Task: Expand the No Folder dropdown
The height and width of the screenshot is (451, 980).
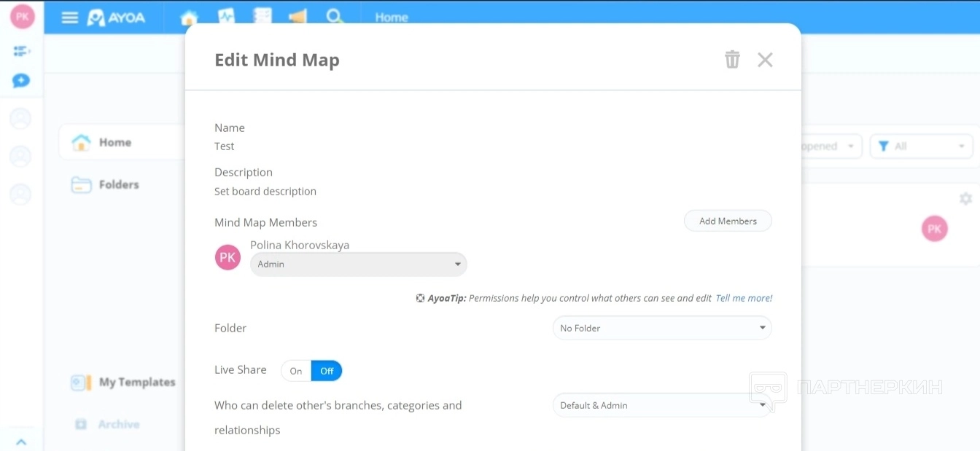Action: click(661, 328)
